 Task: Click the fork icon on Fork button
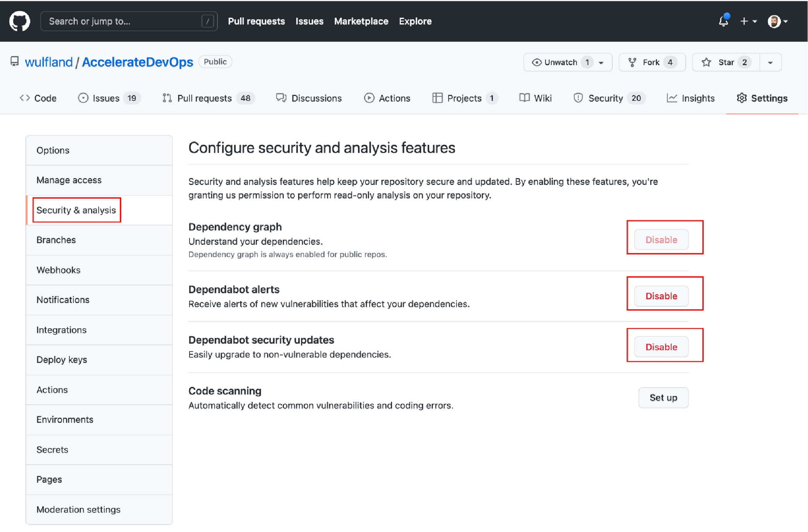pyautogui.click(x=632, y=62)
